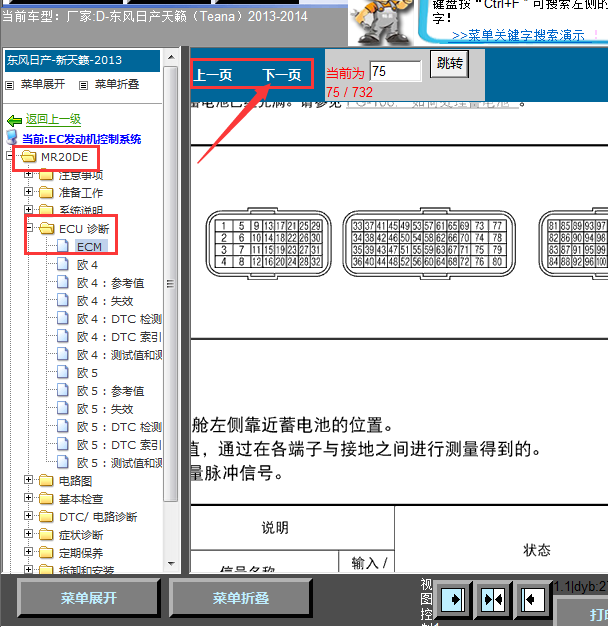Expand the 症状诊断 folder
This screenshot has height=627, width=608.
(28, 534)
